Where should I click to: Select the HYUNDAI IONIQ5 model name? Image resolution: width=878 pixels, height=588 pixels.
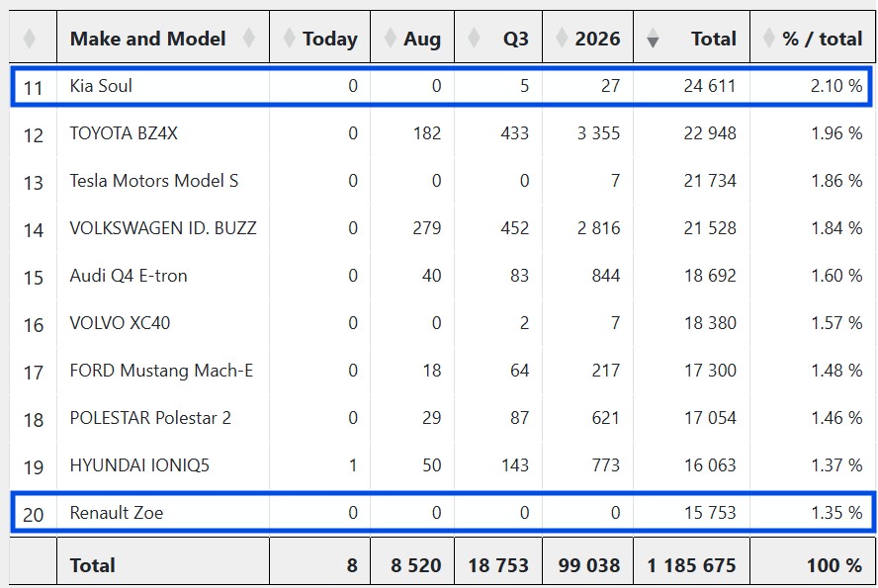coord(139,465)
